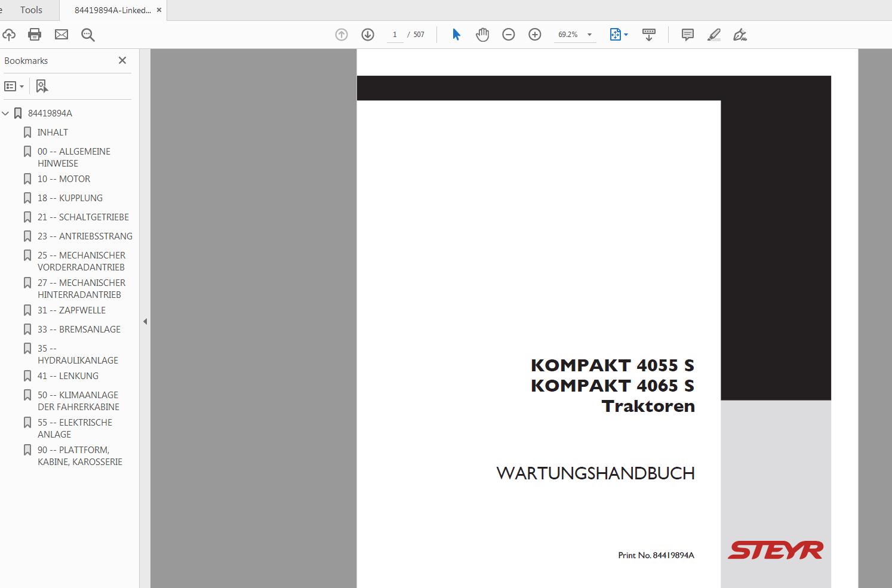
Task: Switch to the 84419894A-Linked document tab
Action: point(113,10)
